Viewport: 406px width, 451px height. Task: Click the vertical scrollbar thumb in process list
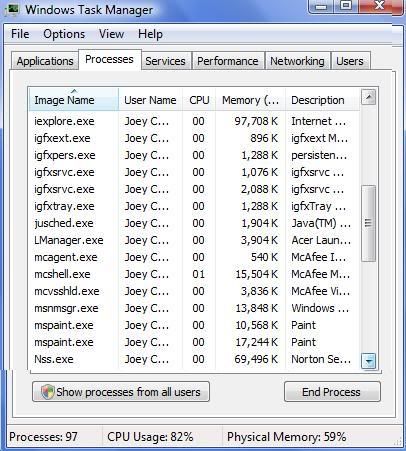(368, 223)
